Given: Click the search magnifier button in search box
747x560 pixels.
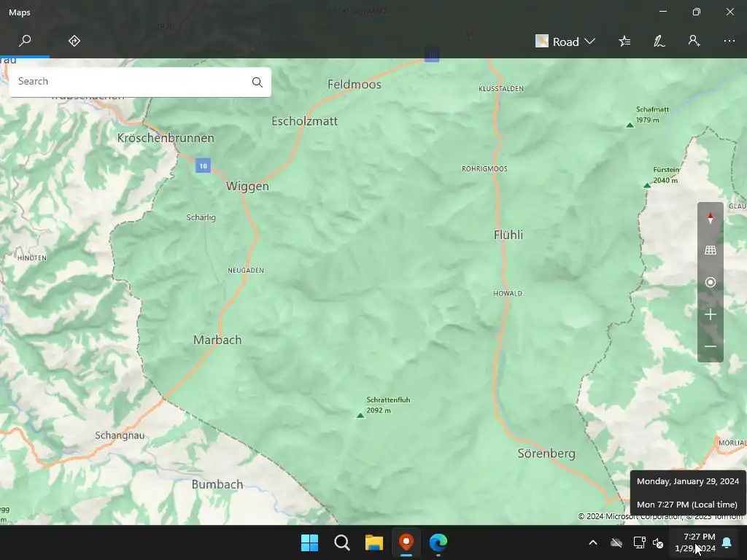Looking at the screenshot, I should [x=258, y=82].
